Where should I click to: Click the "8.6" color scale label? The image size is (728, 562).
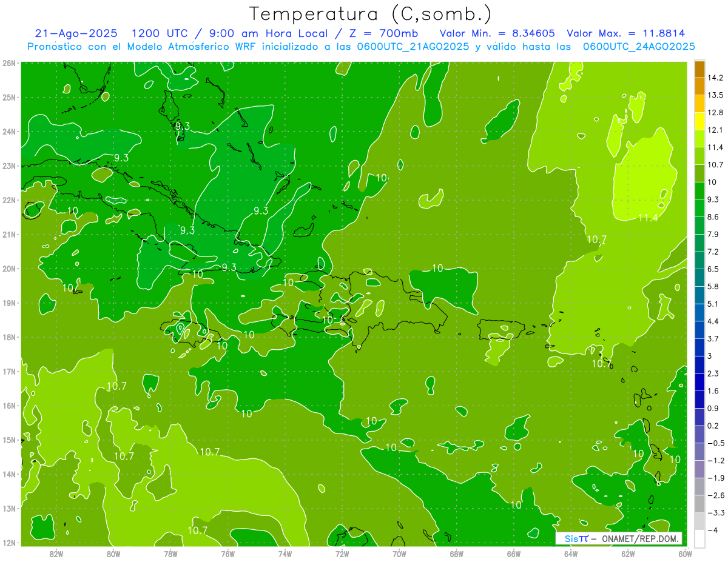point(713,216)
